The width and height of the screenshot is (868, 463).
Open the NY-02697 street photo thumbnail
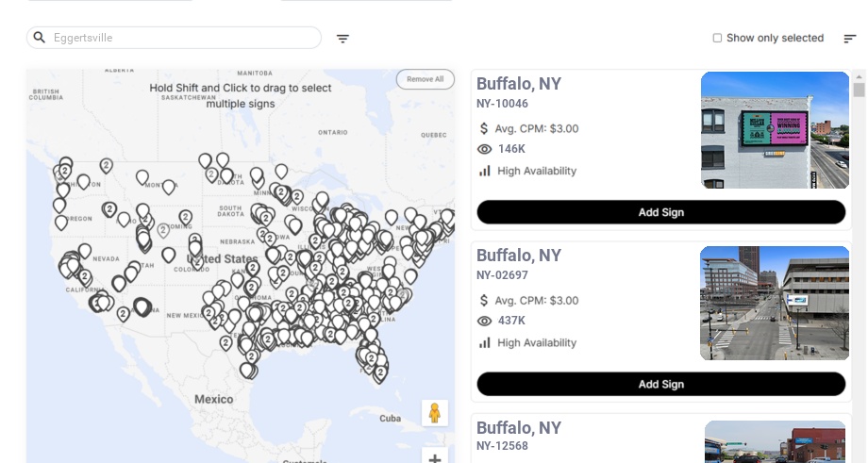pos(775,303)
